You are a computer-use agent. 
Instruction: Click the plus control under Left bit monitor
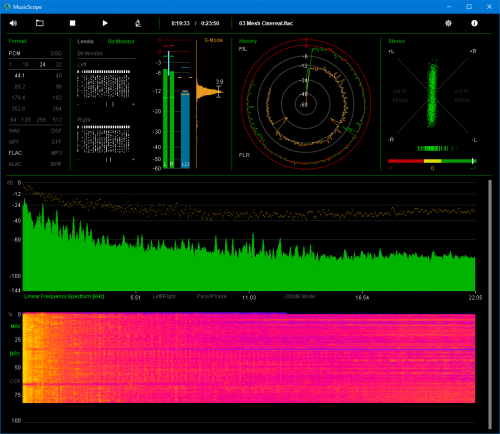pyautogui.click(x=133, y=104)
